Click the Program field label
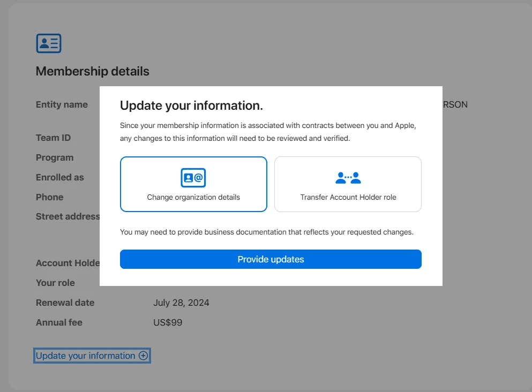The height and width of the screenshot is (392, 532). (55, 157)
